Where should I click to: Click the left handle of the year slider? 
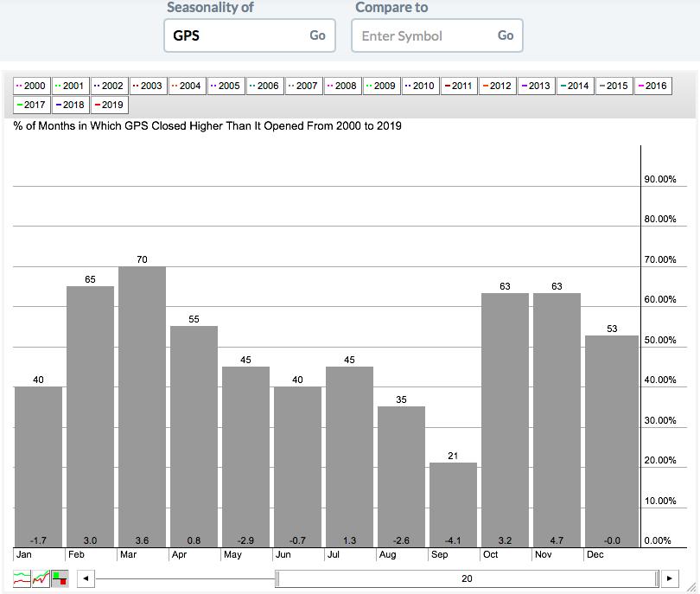pyautogui.click(x=277, y=578)
